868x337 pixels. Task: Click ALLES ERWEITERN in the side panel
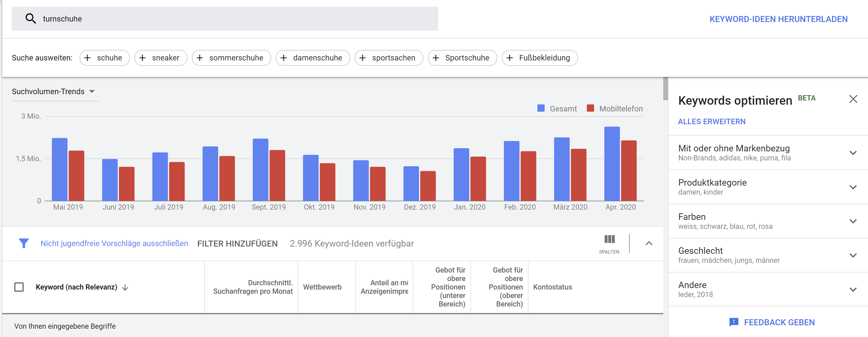[x=712, y=121]
